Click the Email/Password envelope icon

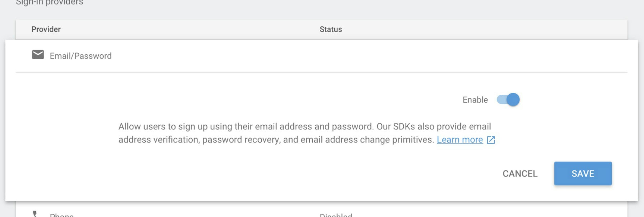38,55
